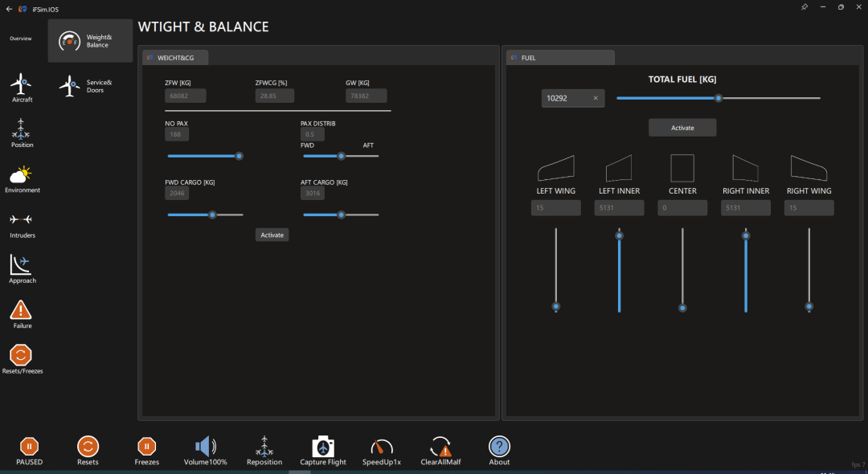
Task: Click the Capture Flight camera icon
Action: coord(323,446)
